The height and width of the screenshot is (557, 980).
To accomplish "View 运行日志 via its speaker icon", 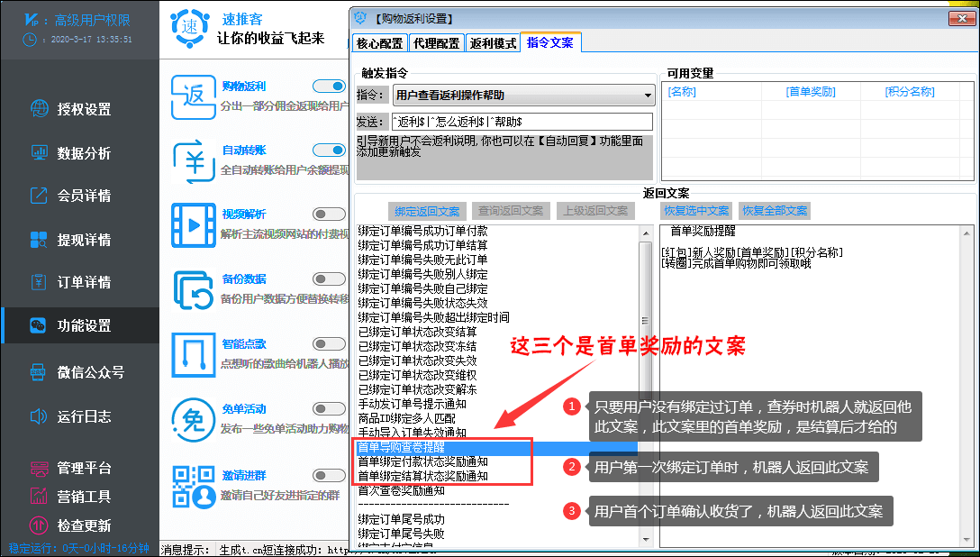I will pyautogui.click(x=37, y=414).
